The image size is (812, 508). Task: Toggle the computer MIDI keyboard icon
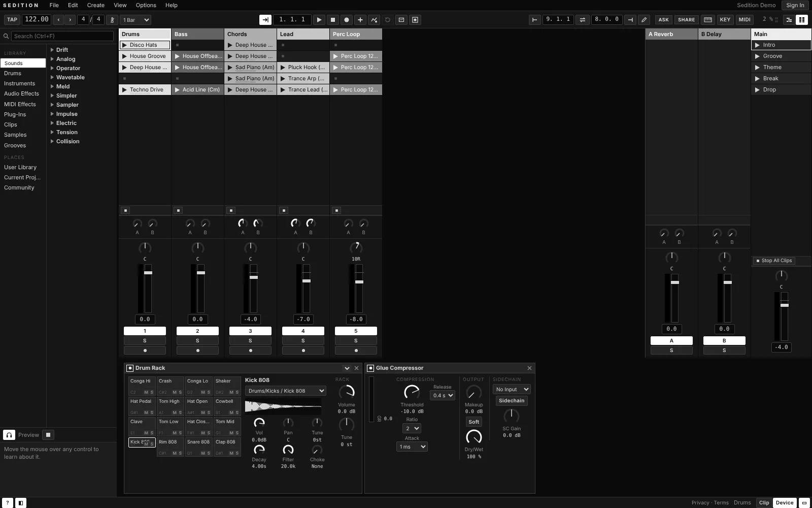[707, 20]
